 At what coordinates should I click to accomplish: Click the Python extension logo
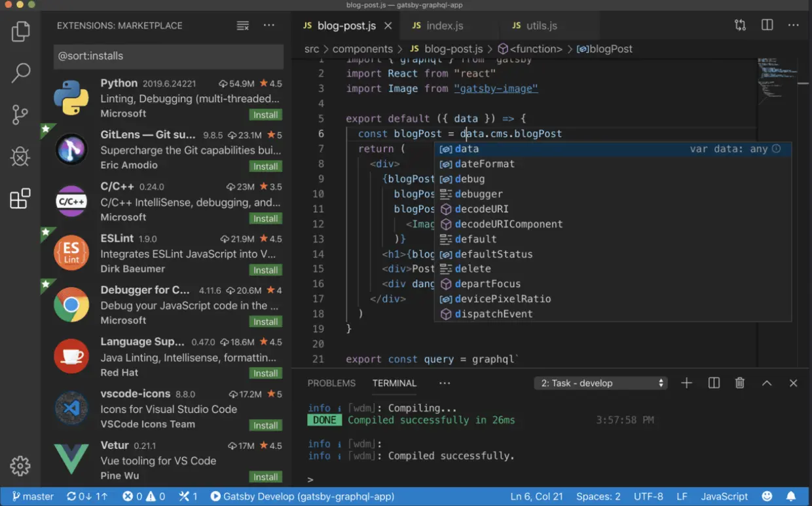point(71,98)
